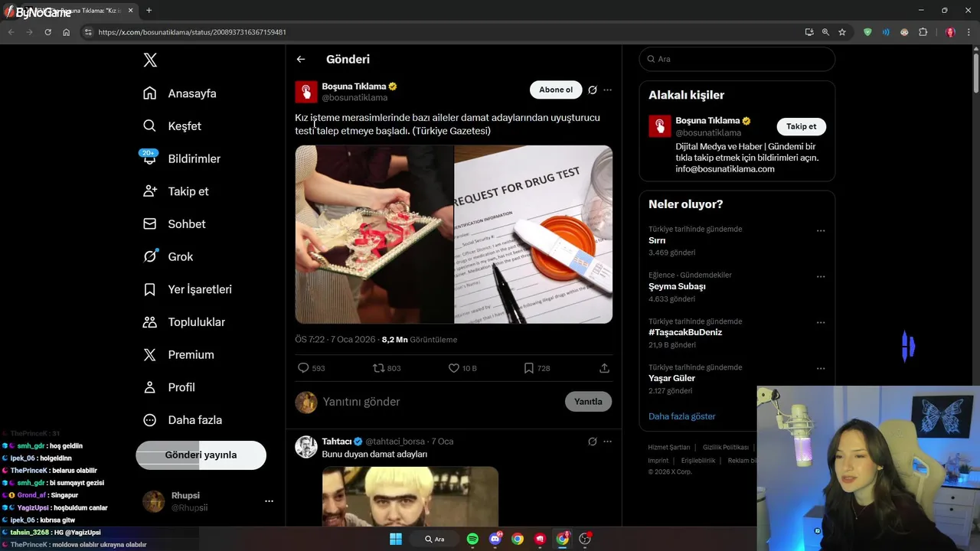Open the tray of sweets image
This screenshot has width=980, height=551.
374,234
